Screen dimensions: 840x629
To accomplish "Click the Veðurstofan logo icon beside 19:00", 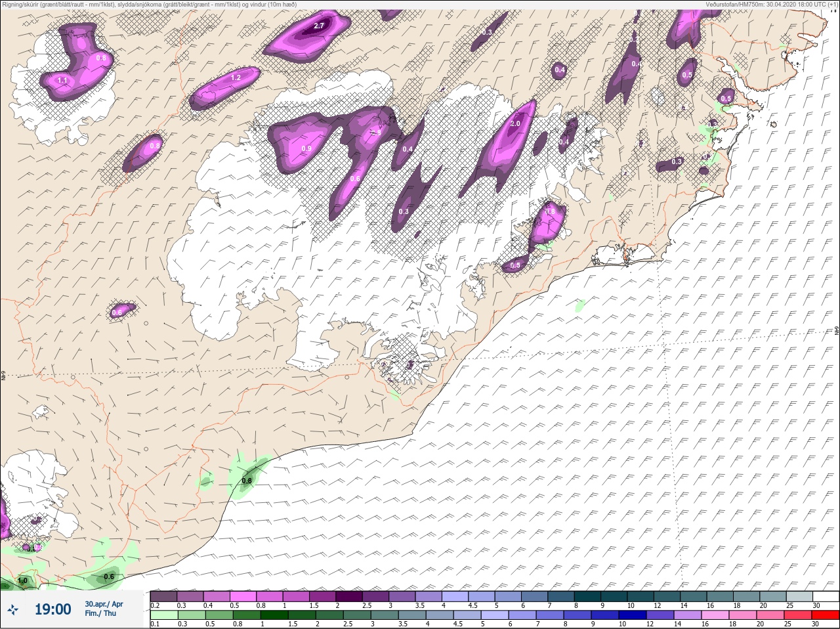I will 12,610.
